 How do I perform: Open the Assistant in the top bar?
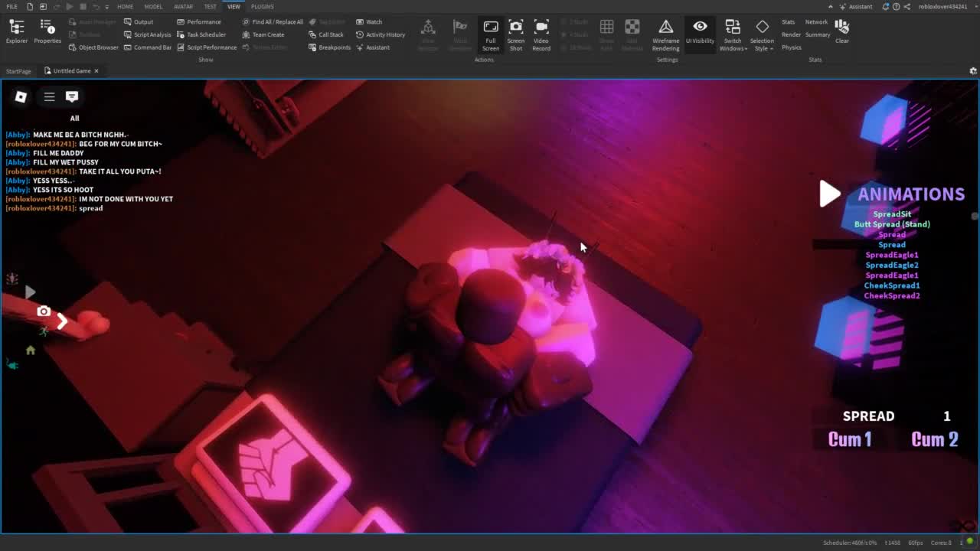pyautogui.click(x=855, y=6)
